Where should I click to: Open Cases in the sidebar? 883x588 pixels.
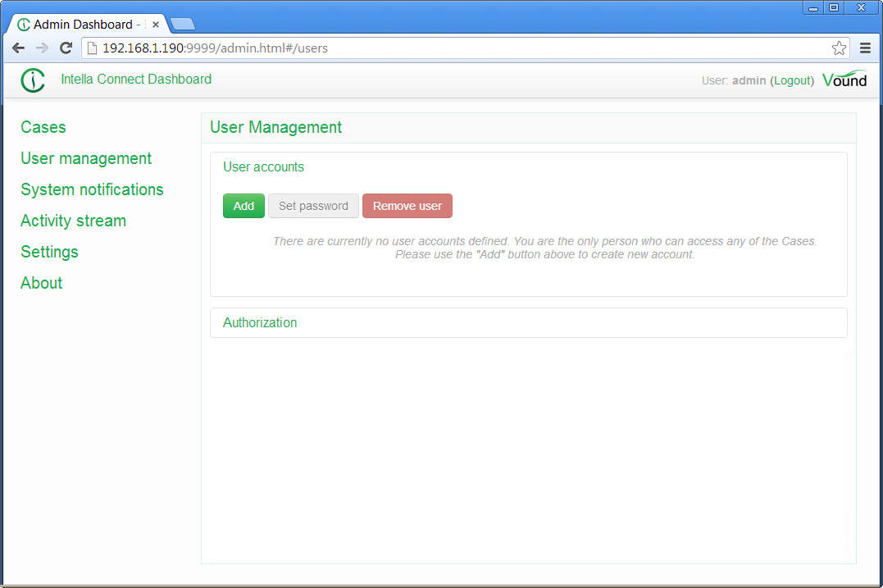tap(43, 127)
